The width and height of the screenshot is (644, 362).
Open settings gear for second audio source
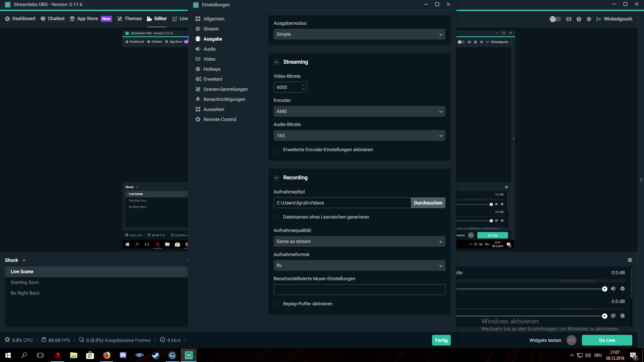tap(623, 316)
